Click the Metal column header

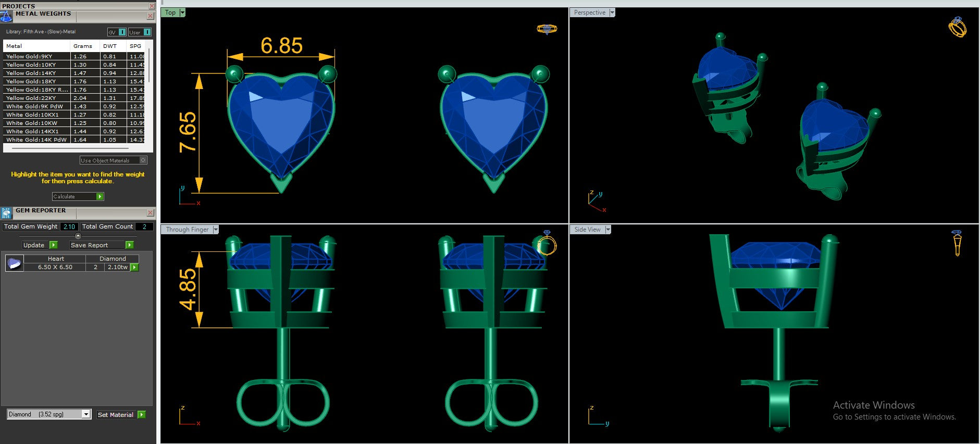tap(37, 46)
